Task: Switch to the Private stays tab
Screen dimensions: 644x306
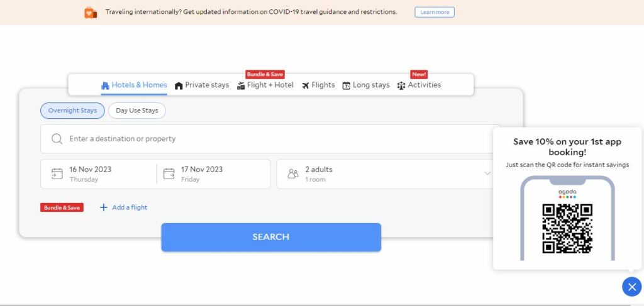Action: tap(202, 85)
